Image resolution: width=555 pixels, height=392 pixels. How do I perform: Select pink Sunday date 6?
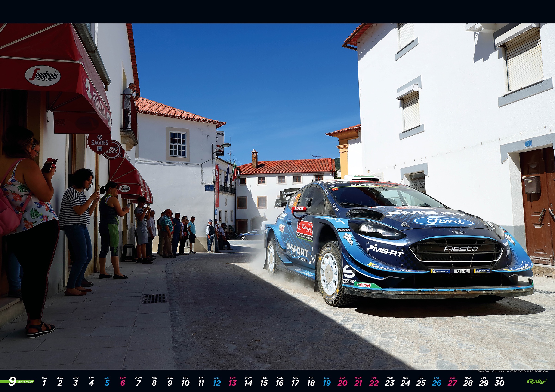click(123, 383)
